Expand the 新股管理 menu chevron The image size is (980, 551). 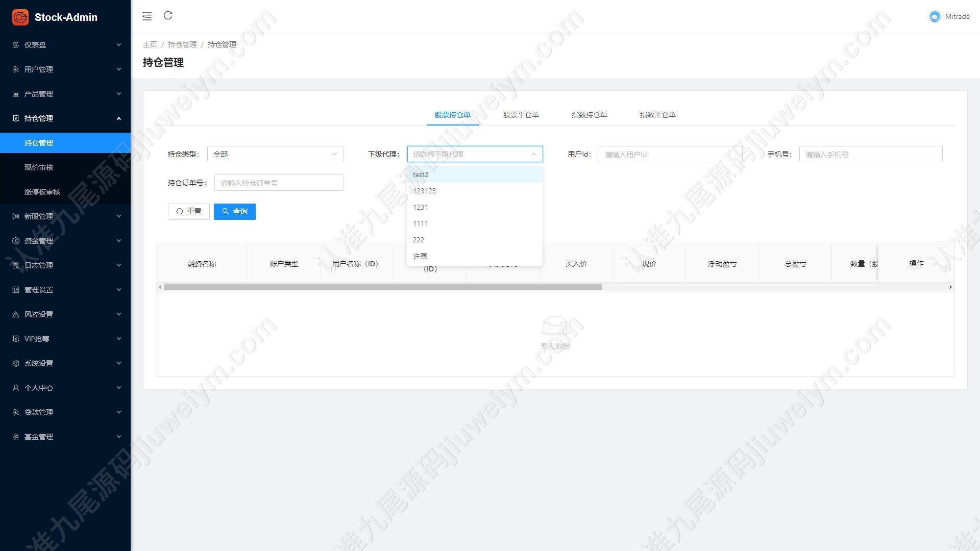[x=119, y=216]
